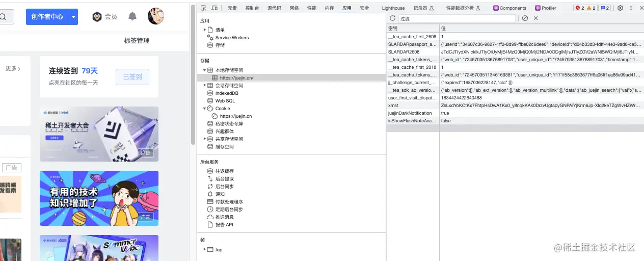Image resolution: width=644 pixels, height=261 pixels.
Task: Switch to the 源代码 tab
Action: point(275,8)
